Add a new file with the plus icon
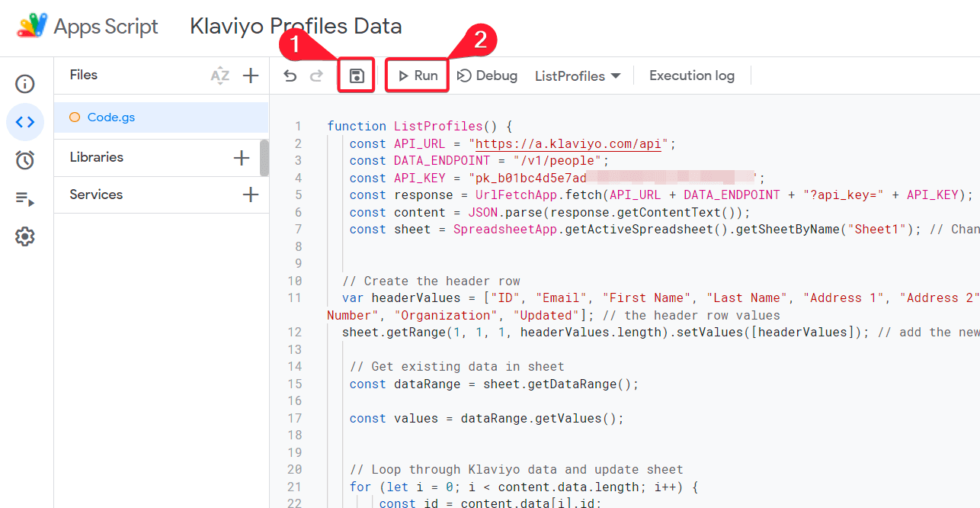This screenshot has height=508, width=980. pyautogui.click(x=251, y=76)
